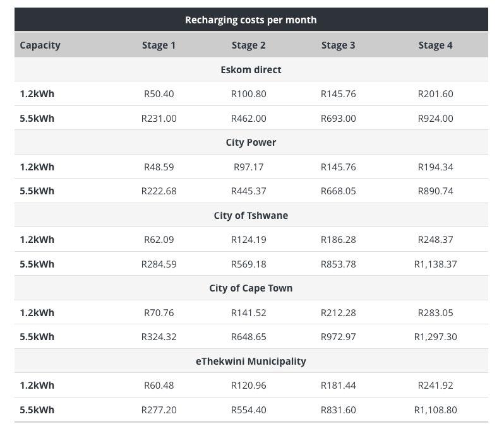Click the "Recharging costs per month" table title
Viewport: 504px width, 436px height.
tap(251, 20)
